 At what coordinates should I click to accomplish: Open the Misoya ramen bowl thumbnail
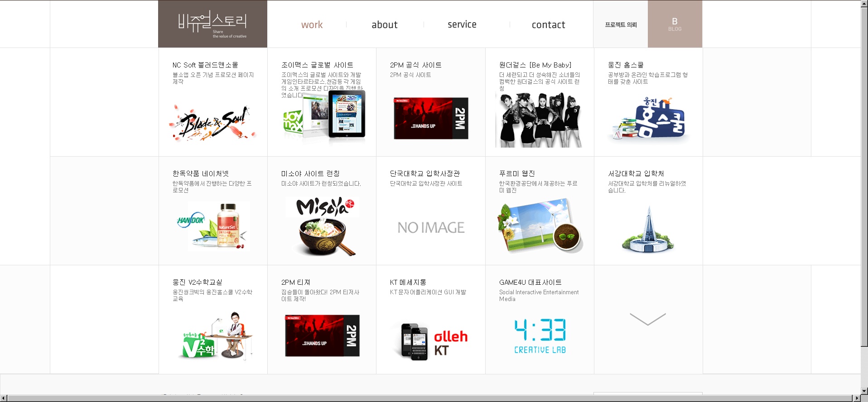(x=322, y=226)
